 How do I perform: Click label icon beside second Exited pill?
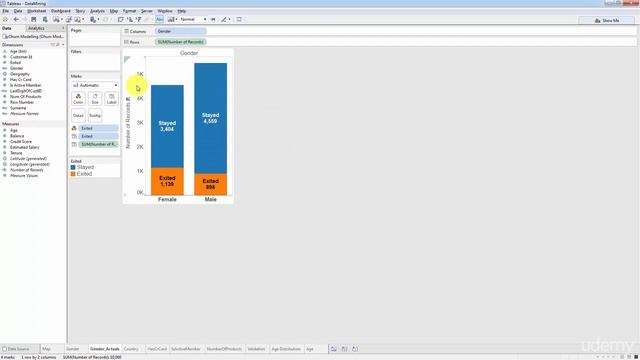74,136
